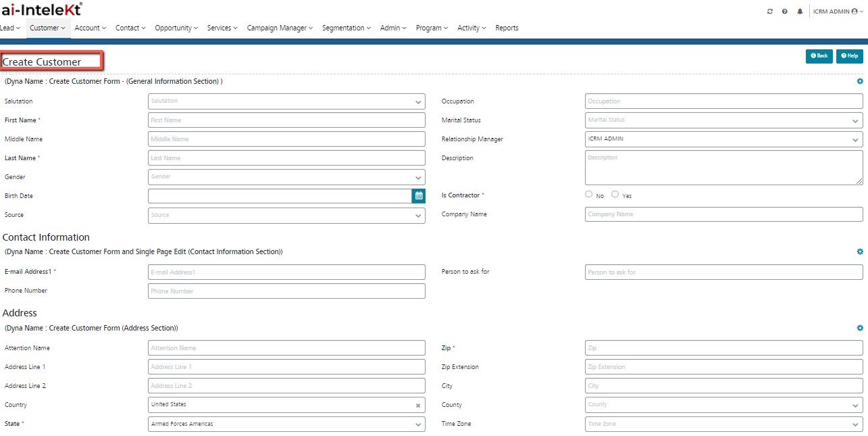Open the Gender dropdown
This screenshot has height=436, width=868.
286,177
